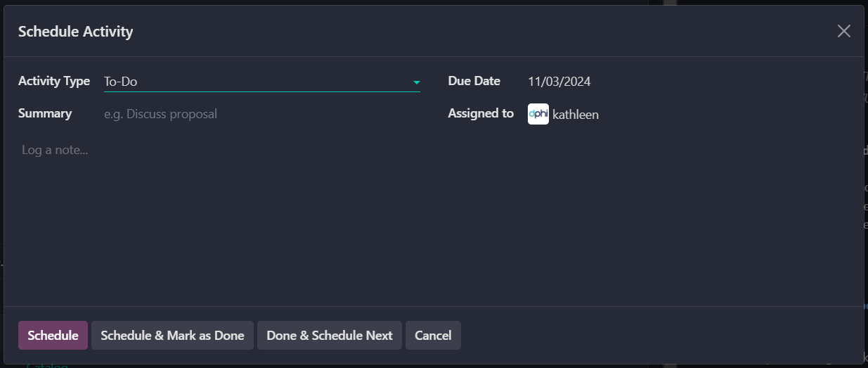This screenshot has height=368, width=868.
Task: Expand the Activity Type dropdown arrow
Action: 416,82
